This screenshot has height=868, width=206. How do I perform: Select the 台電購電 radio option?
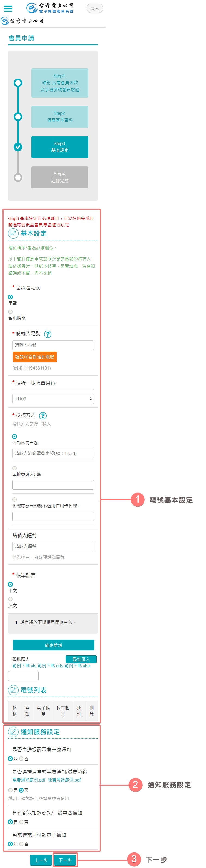coord(10,312)
